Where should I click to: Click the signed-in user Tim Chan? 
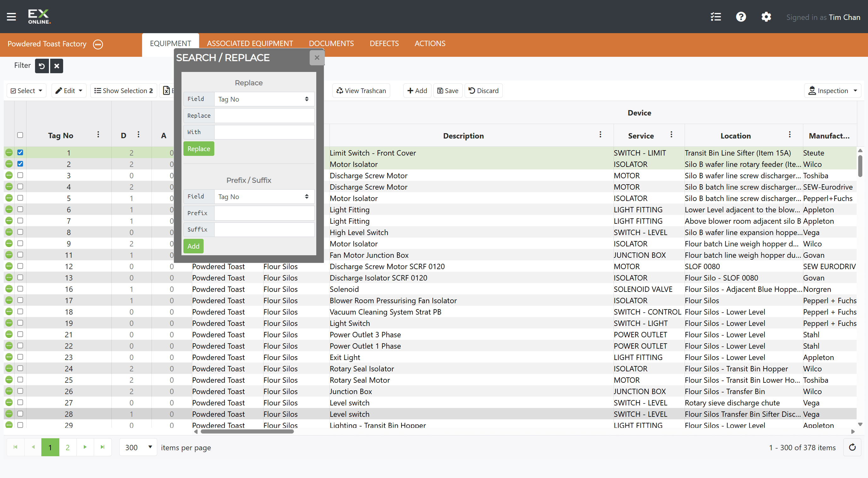(x=844, y=17)
